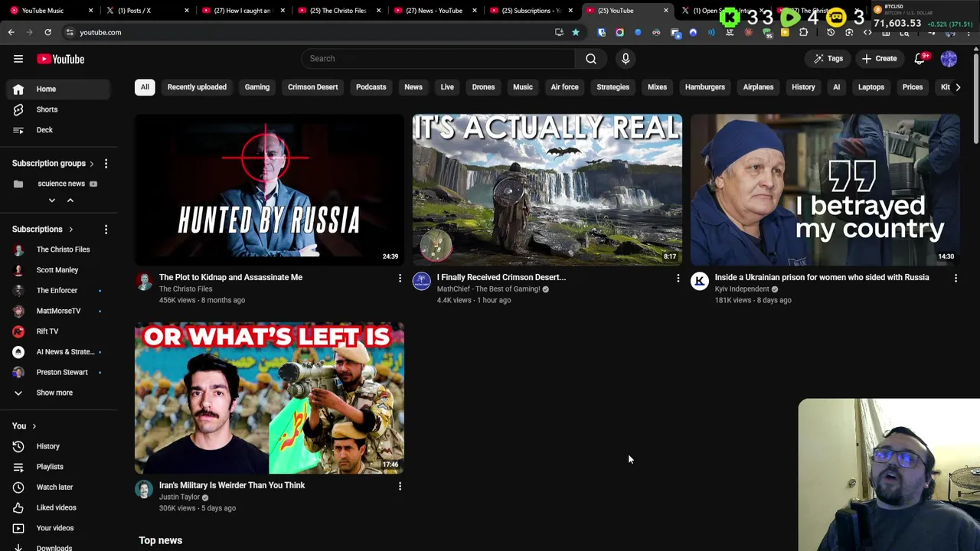Image resolution: width=980 pixels, height=551 pixels.
Task: Go to Home in sidebar
Action: tap(59, 89)
